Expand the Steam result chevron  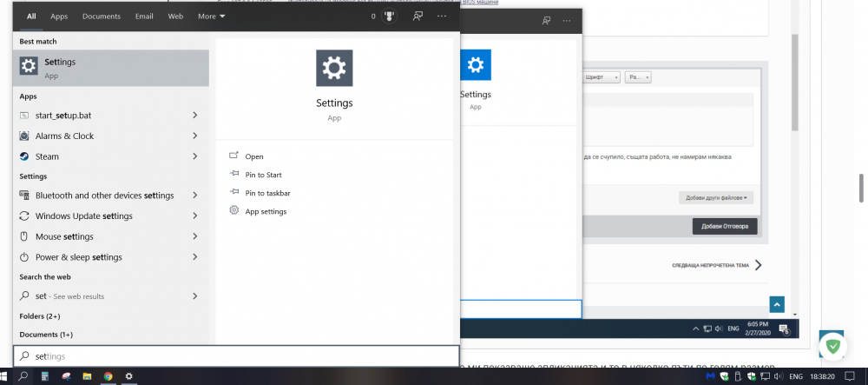194,156
